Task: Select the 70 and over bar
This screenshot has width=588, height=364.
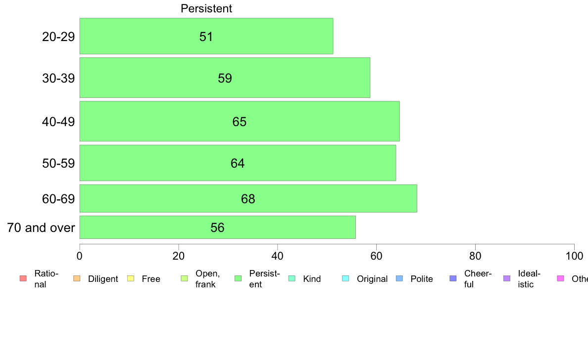Action: pyautogui.click(x=217, y=227)
